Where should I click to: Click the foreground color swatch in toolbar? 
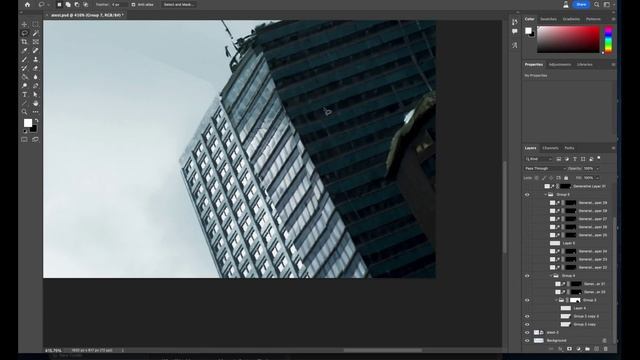tap(28, 123)
